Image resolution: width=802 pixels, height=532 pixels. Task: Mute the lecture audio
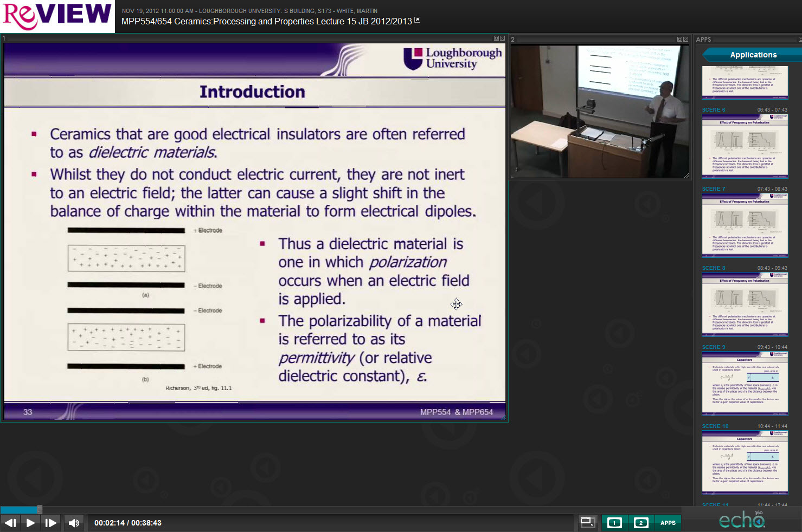(x=74, y=523)
